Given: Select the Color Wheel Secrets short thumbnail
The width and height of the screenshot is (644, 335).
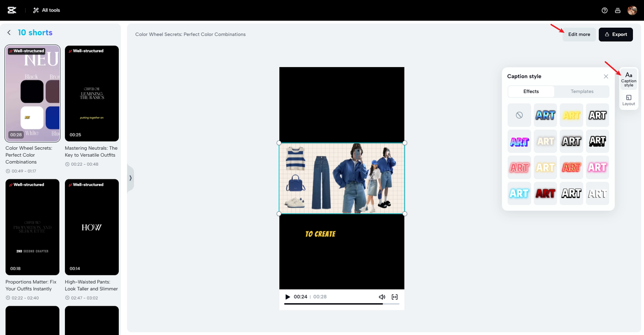Looking at the screenshot, I should click(32, 94).
